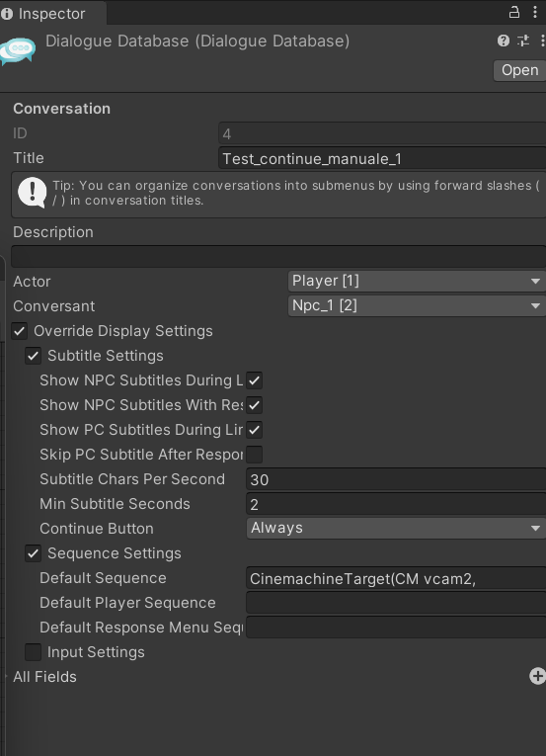Click the tip exclamation bubble icon
This screenshot has width=546, height=756.
[32, 193]
